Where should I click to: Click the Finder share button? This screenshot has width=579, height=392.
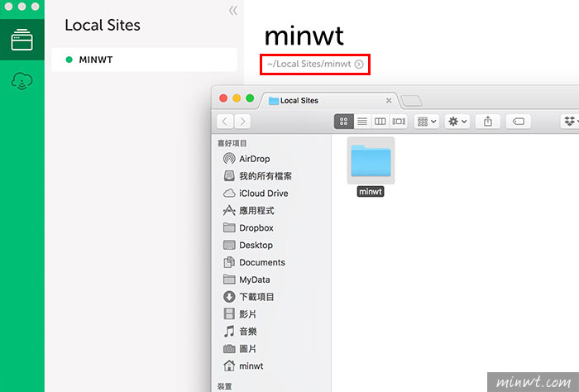[x=488, y=122]
